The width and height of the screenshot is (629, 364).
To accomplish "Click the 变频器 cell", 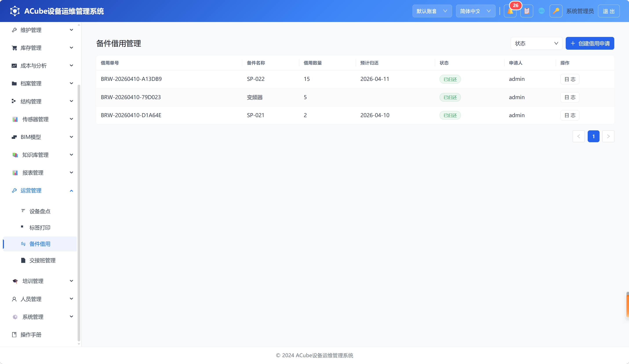I will pos(255,97).
